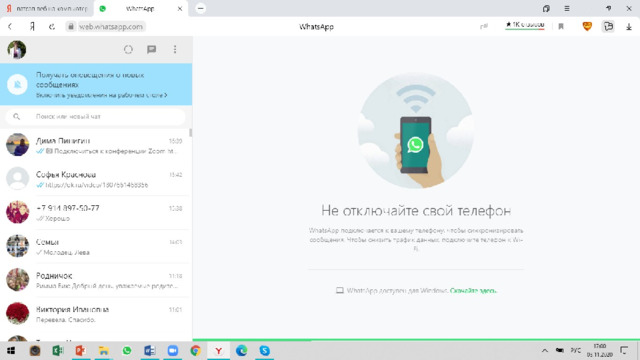640x360 pixels.
Task: Switch to the first Yandex search tab
Action: (x=47, y=9)
